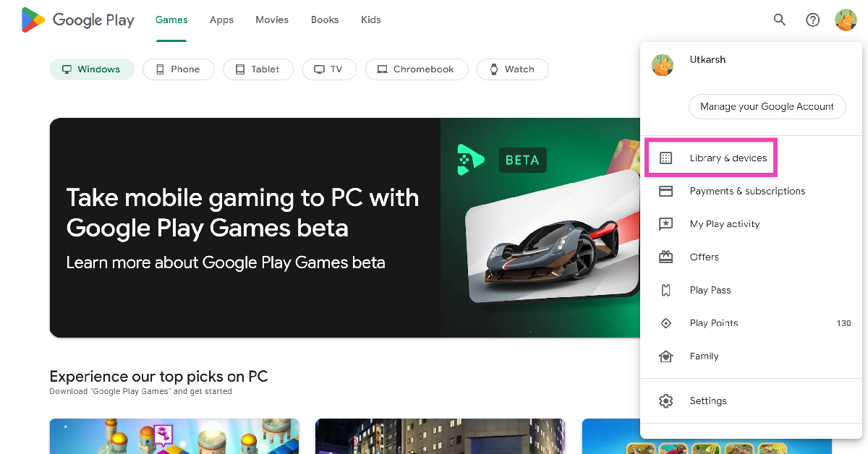This screenshot has height=454, width=868.
Task: Click Learn more about Google Play Games beta
Action: tap(226, 262)
